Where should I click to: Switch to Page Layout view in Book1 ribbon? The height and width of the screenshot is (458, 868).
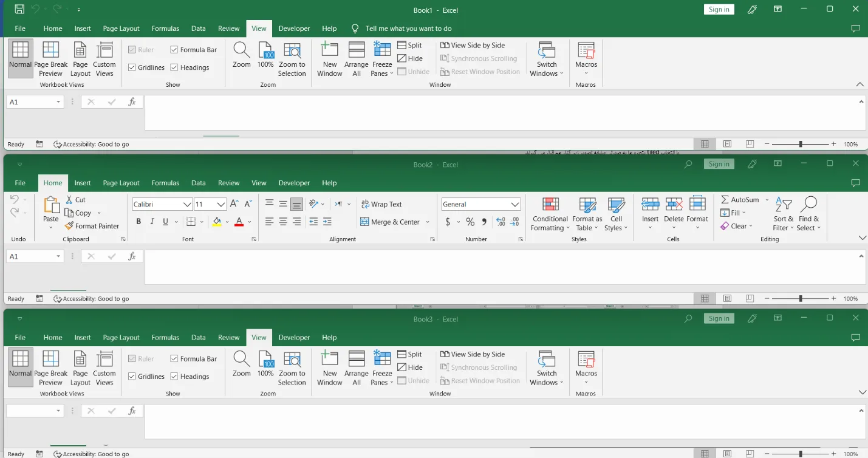pyautogui.click(x=80, y=60)
